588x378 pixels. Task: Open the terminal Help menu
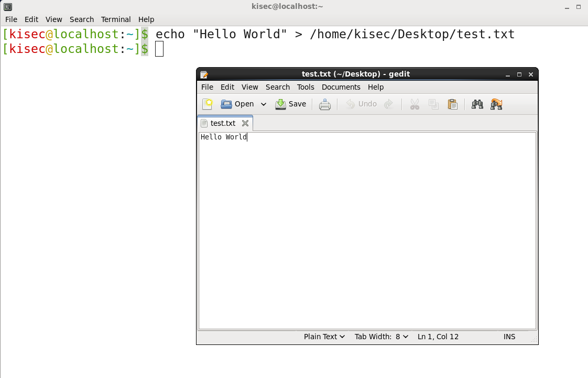(146, 19)
